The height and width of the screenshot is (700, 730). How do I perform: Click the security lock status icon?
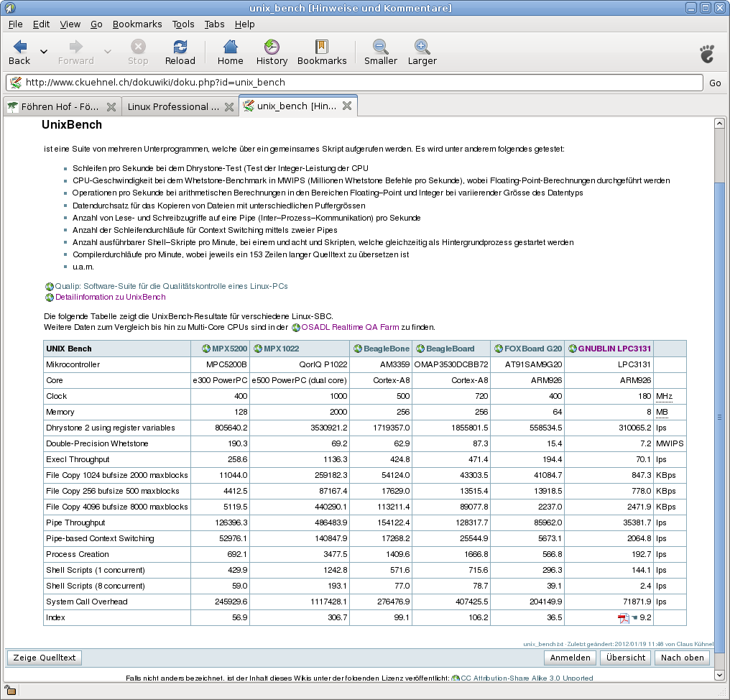tap(10, 690)
